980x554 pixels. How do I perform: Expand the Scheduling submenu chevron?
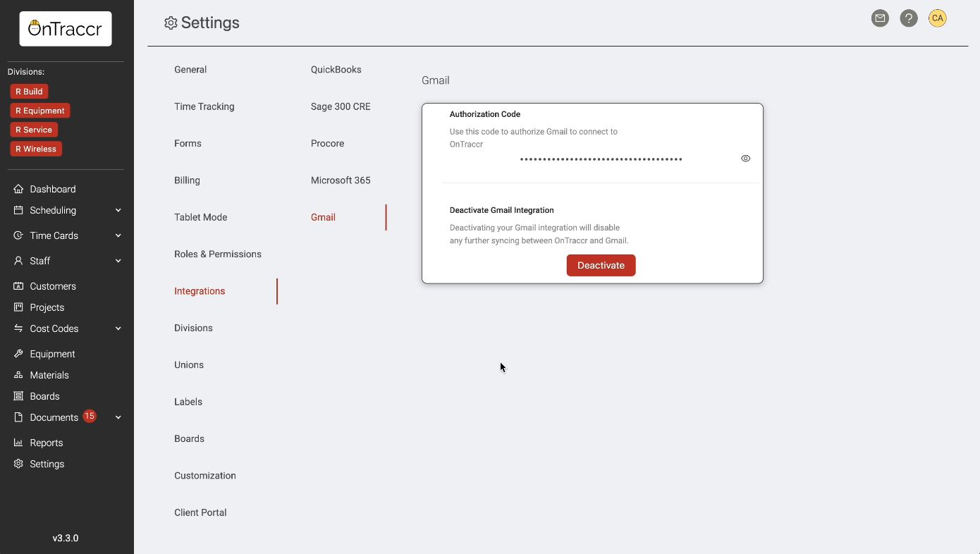pyautogui.click(x=118, y=210)
